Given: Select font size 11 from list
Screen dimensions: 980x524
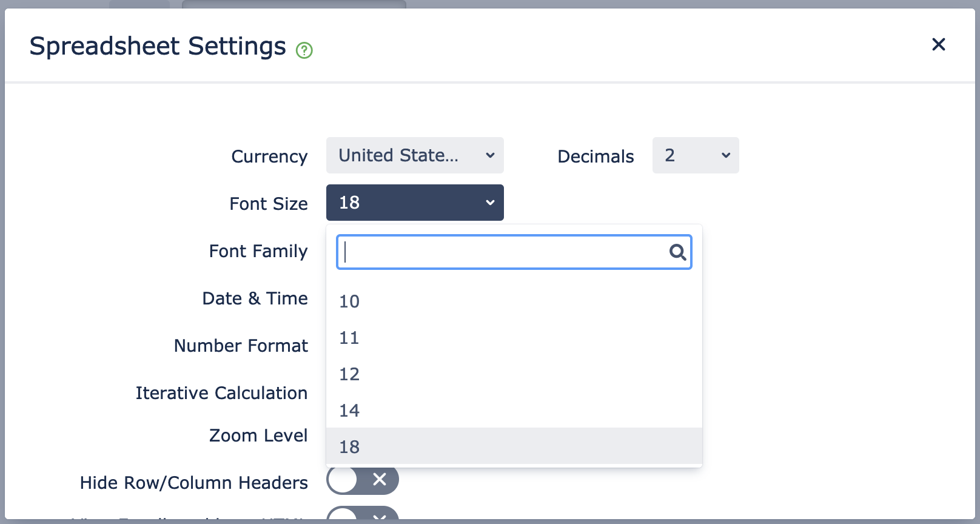Looking at the screenshot, I should (x=514, y=337).
